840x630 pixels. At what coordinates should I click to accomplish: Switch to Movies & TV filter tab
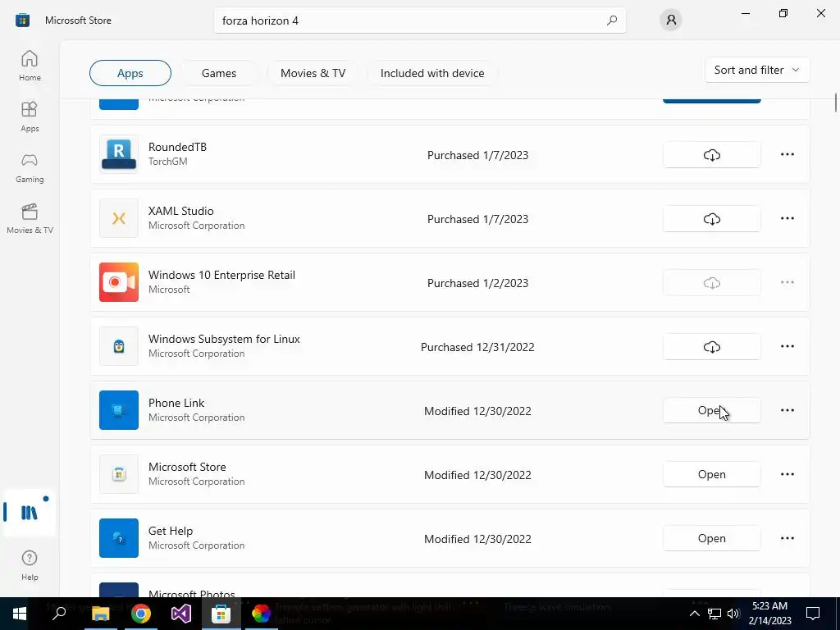313,73
